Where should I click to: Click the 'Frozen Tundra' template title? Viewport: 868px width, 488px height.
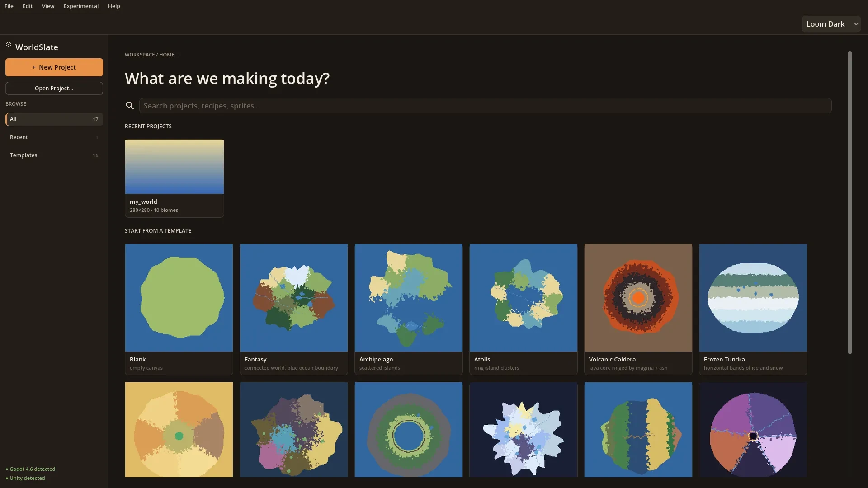(x=724, y=360)
